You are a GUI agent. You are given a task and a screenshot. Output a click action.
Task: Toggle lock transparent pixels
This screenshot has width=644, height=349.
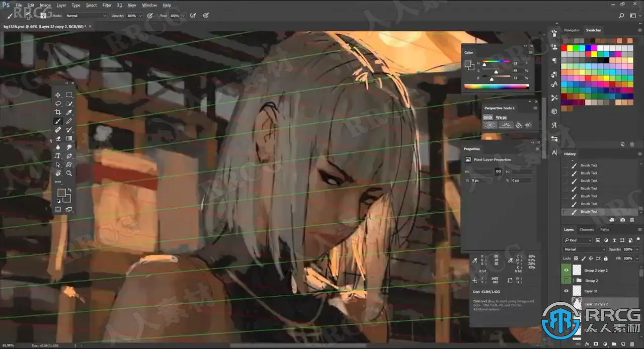pyautogui.click(x=576, y=258)
